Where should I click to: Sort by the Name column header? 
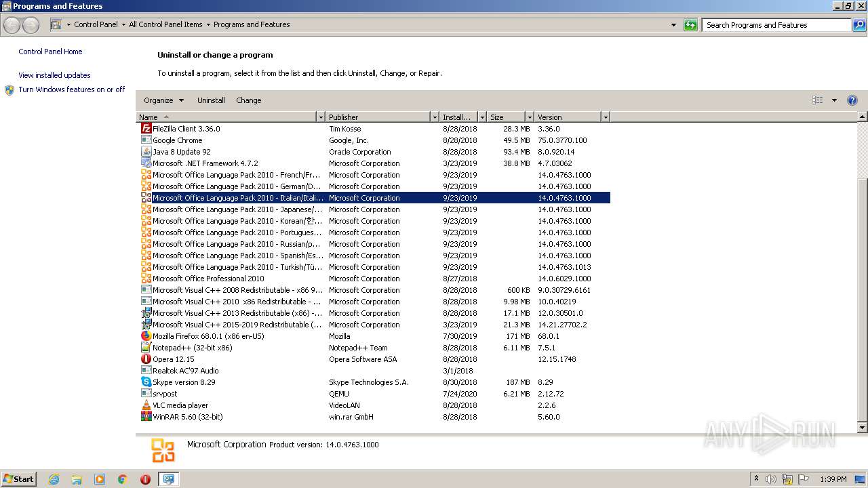coord(226,117)
